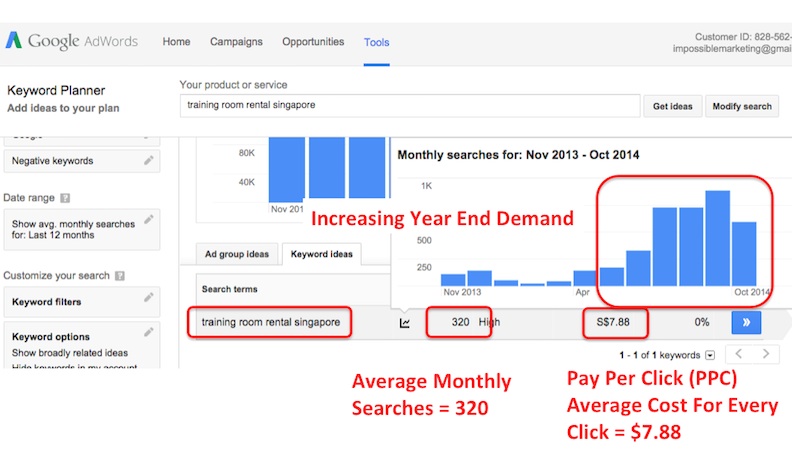Click Show broadly related ideas option
Viewport: 792px width, 451px height.
(70, 353)
